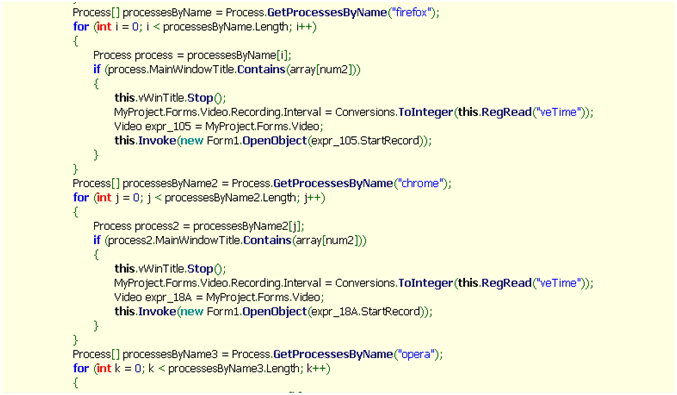Click the "chrome" string literal
677x395 pixels.
pyautogui.click(x=420, y=183)
